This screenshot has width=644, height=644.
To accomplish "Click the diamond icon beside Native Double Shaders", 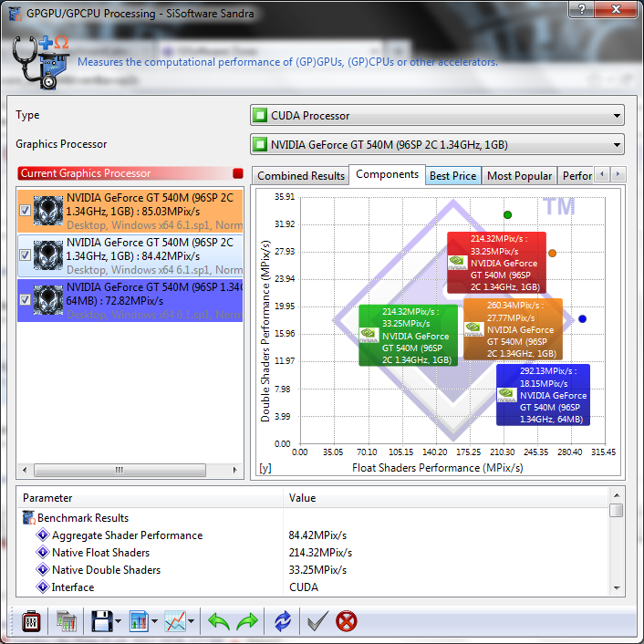I will [43, 570].
